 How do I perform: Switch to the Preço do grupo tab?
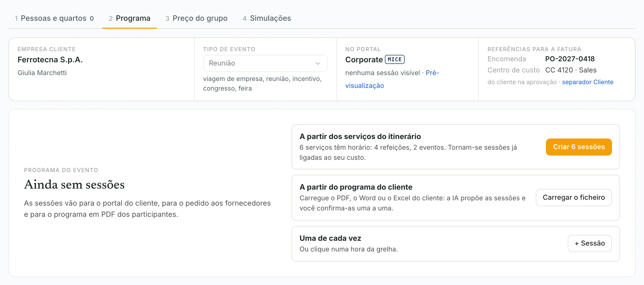(x=196, y=18)
